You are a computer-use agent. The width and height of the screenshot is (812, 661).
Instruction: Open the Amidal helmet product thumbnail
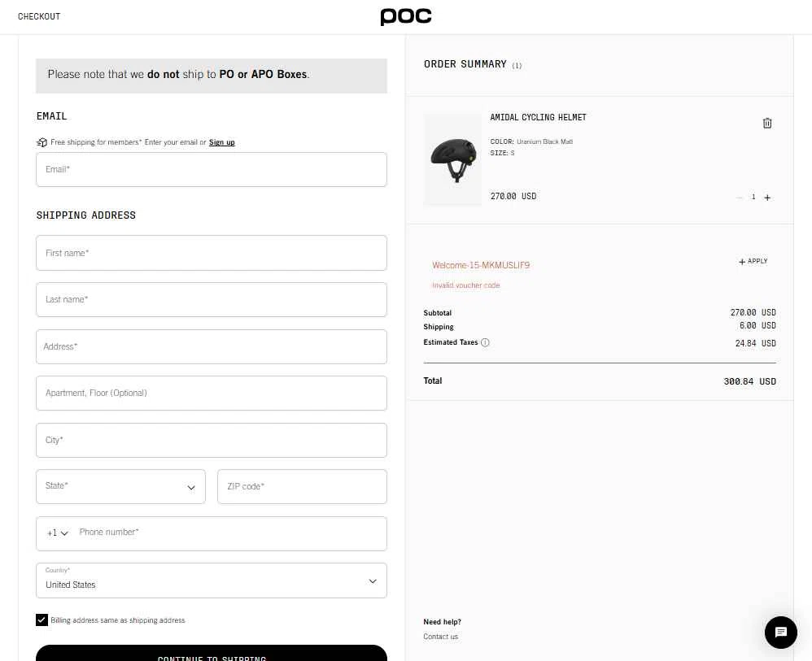click(452, 159)
